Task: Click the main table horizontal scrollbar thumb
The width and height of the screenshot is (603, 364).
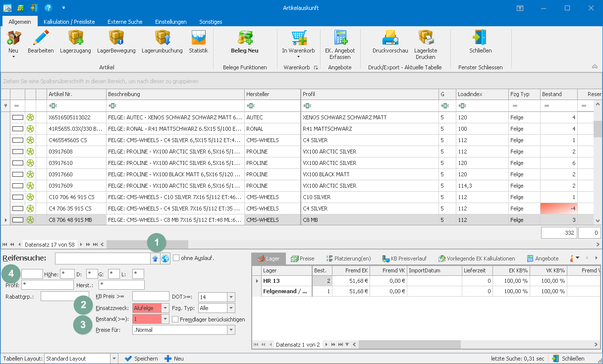Action: click(147, 244)
